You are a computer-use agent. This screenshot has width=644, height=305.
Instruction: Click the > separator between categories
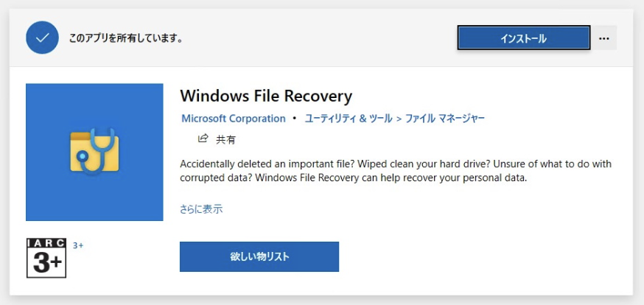[x=399, y=118]
